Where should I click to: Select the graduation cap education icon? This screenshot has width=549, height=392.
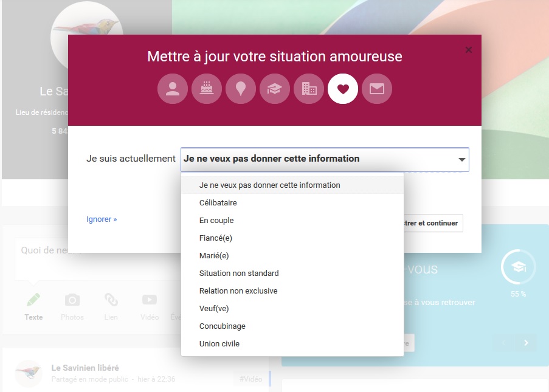(274, 89)
